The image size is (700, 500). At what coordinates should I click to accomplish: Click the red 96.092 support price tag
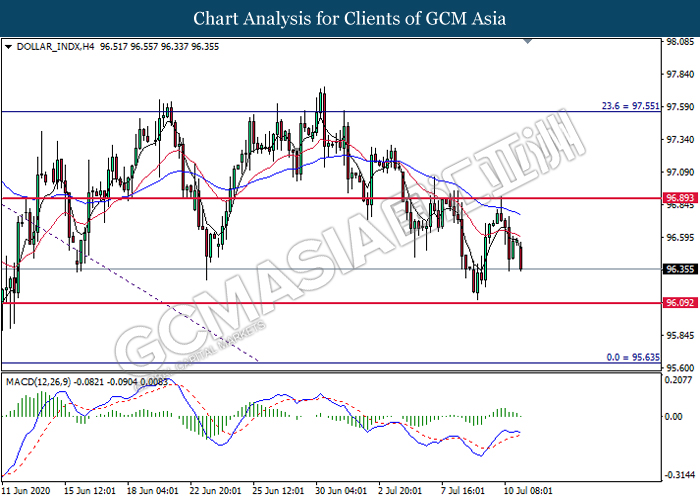click(680, 303)
